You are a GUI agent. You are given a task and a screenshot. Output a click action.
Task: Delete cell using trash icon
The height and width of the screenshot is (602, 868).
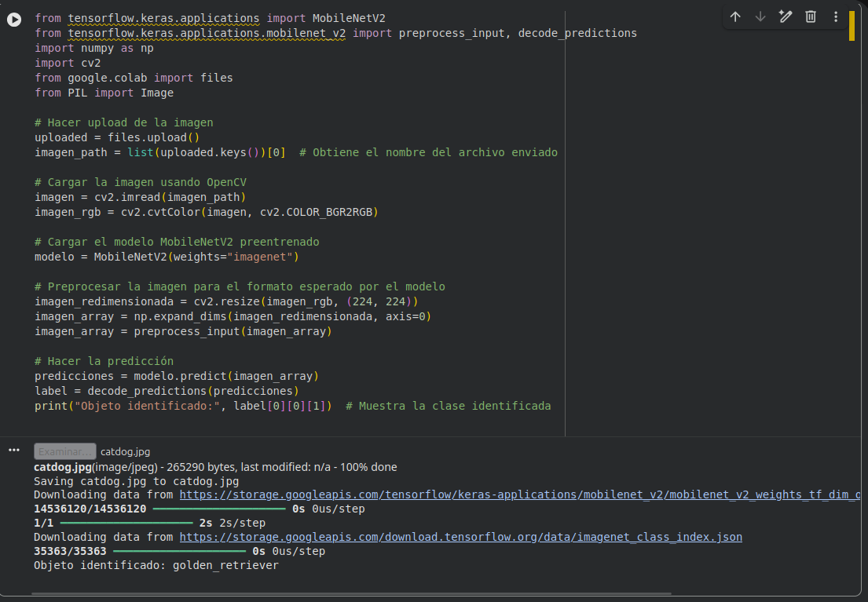tap(811, 16)
